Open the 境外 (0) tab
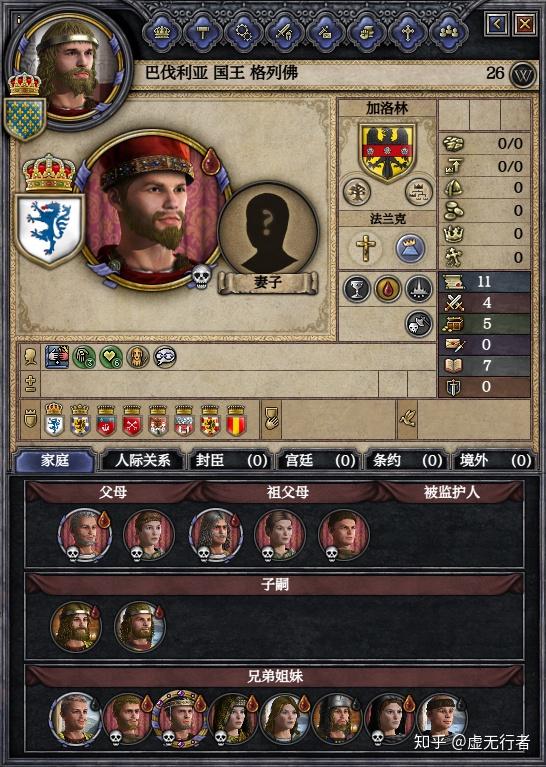Screen dimensions: 546x767 click(x=494, y=460)
